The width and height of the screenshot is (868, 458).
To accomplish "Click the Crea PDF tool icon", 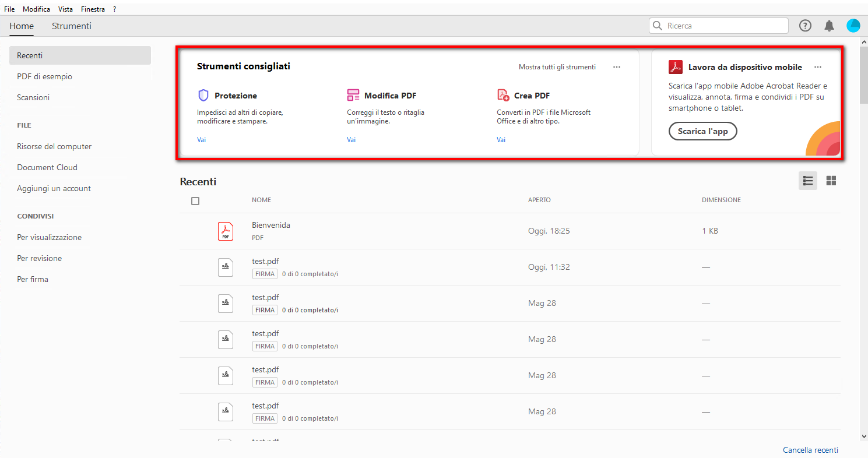I will click(502, 96).
